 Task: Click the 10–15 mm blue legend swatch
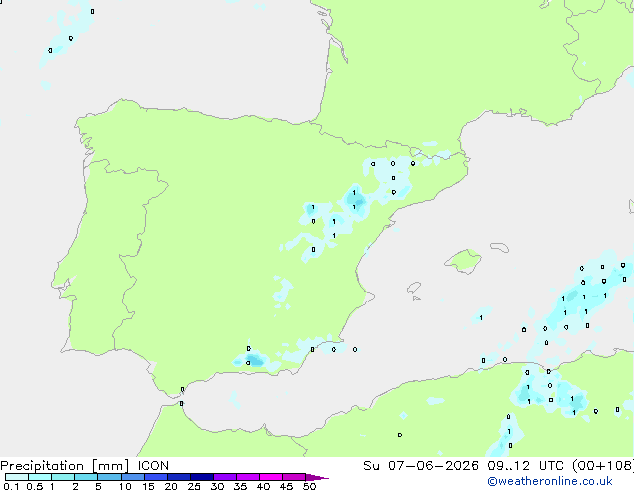pyautogui.click(x=133, y=477)
